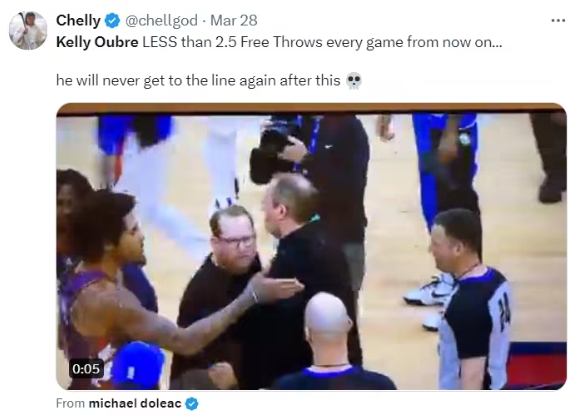The image size is (580, 417).
Task: Click Chelly's blue verified badge
Action: click(112, 20)
